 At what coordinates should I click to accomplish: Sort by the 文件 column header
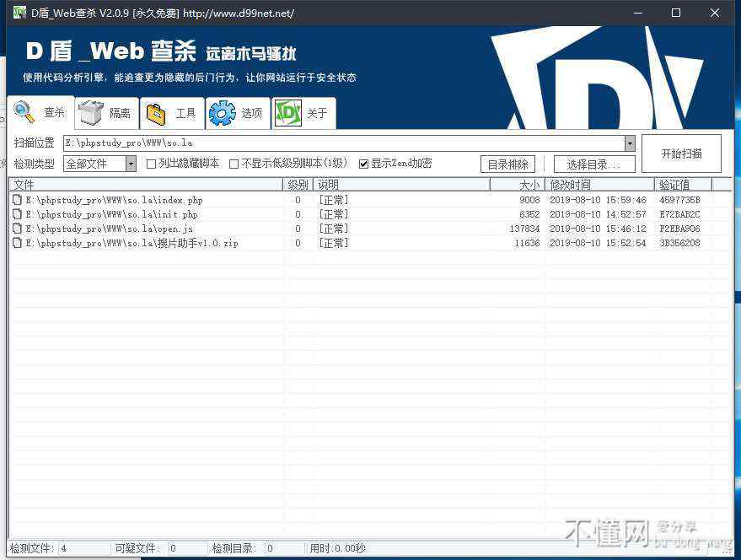(x=146, y=185)
